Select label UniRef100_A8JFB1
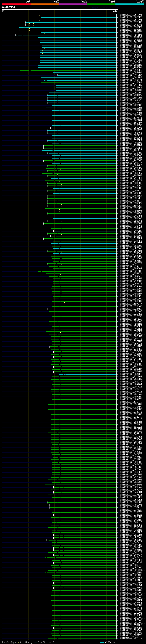 (x=131, y=67)
